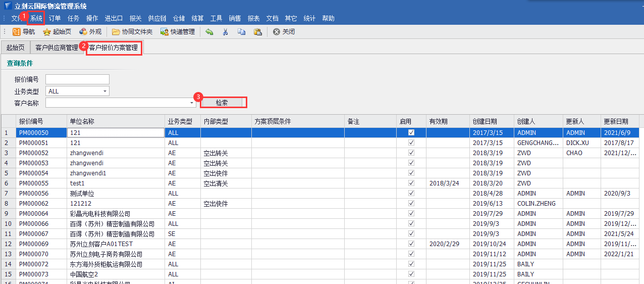
Task: Click the 报价编号 input field
Action: click(77, 79)
